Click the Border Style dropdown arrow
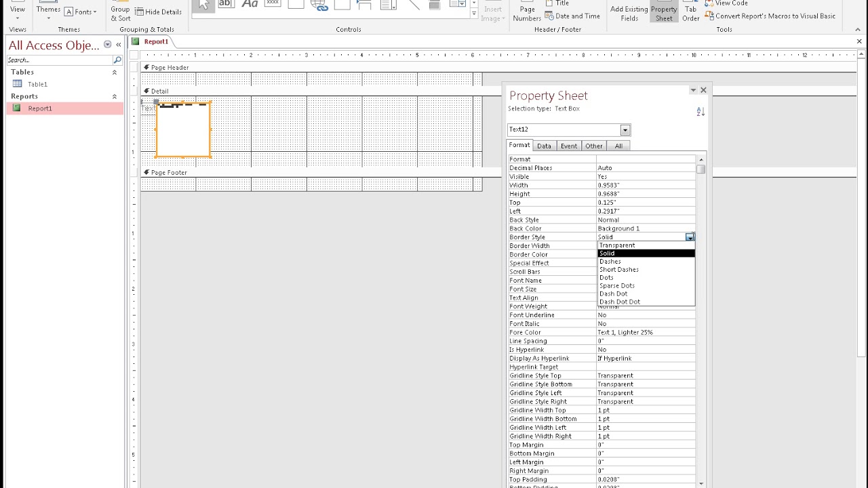The height and width of the screenshot is (488, 868). click(x=690, y=237)
